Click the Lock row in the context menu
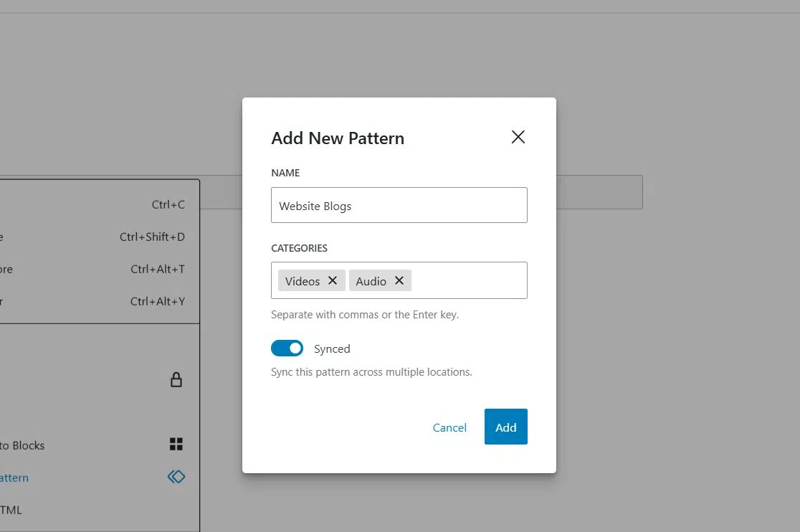Screen dimensions: 800x532 click(86, 379)
